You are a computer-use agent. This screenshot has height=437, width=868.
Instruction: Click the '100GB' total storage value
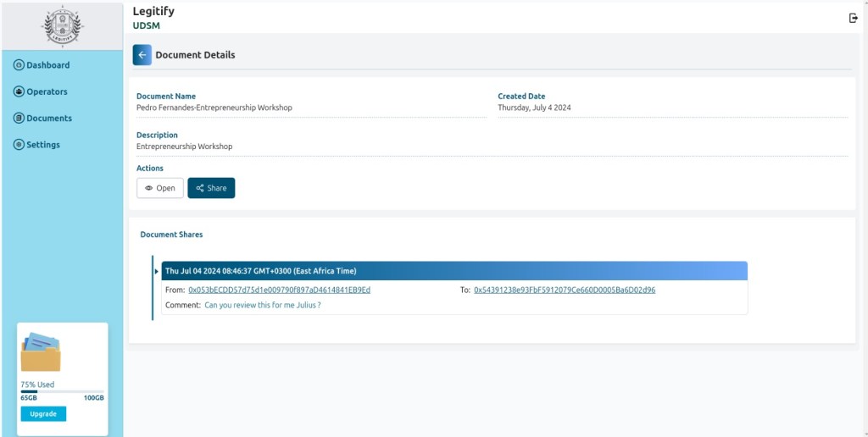[x=93, y=398]
